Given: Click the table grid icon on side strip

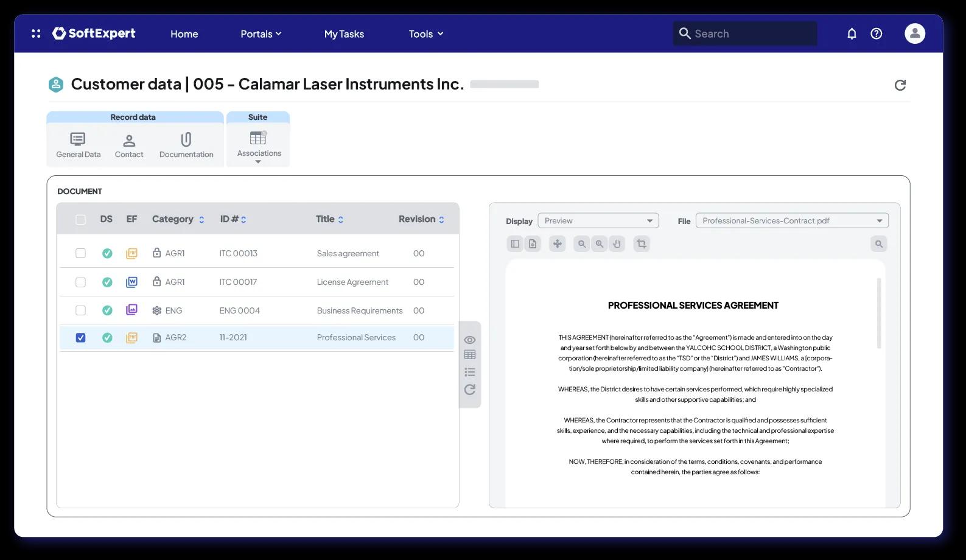Looking at the screenshot, I should (470, 355).
